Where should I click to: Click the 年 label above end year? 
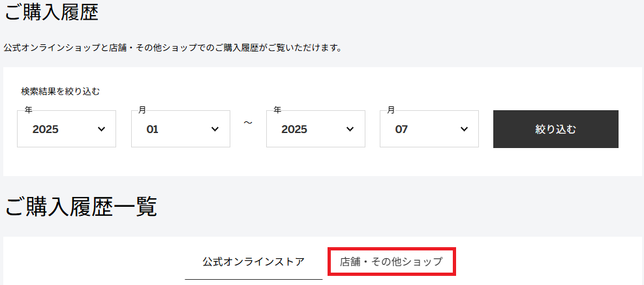277,110
